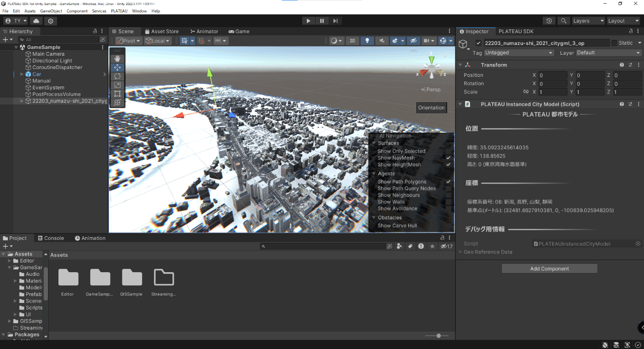The height and width of the screenshot is (349, 644).
Task: Click the favorites star icon in Project
Action: [432, 246]
